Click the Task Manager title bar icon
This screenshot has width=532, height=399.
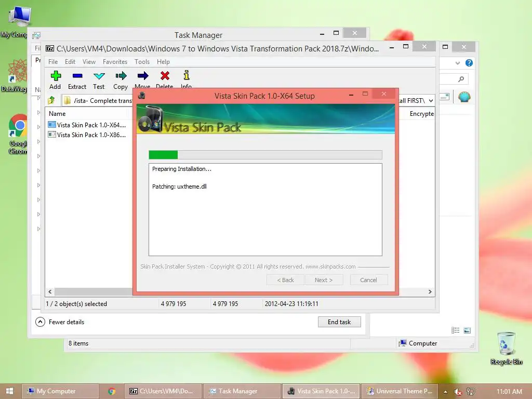37,35
